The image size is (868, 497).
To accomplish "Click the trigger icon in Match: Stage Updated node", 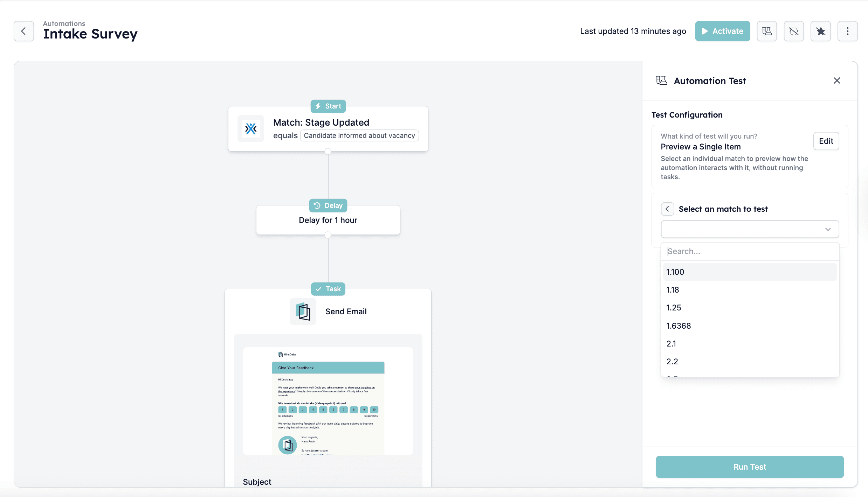I will click(x=251, y=129).
